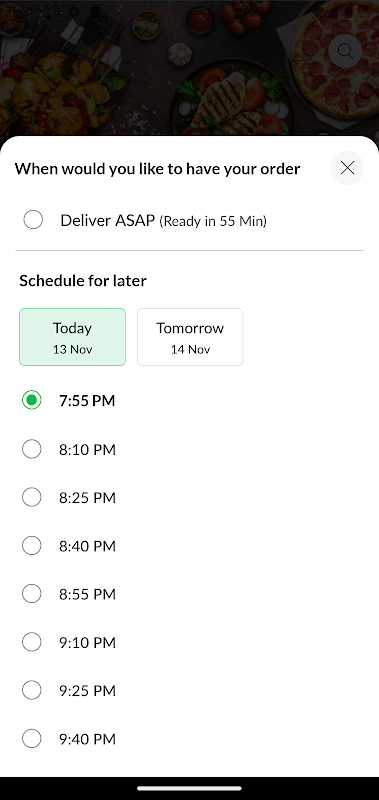Choose the 8:25 PM radio button

tap(32, 497)
